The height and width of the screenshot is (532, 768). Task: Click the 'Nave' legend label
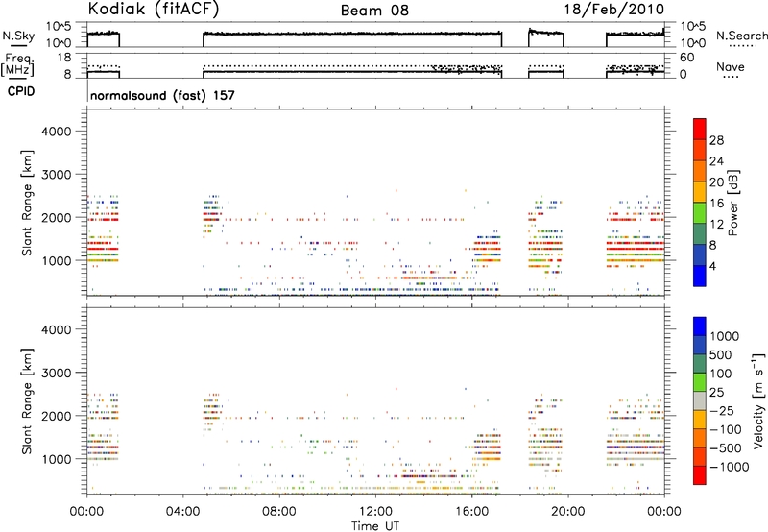[731, 66]
